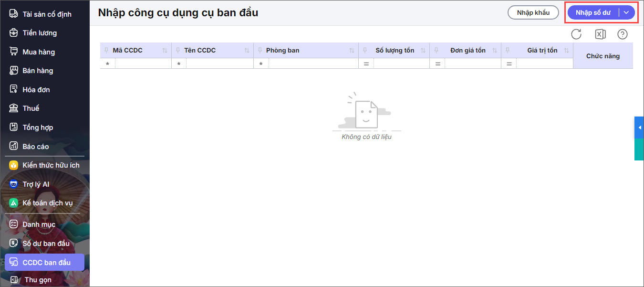
Task: Pin the Số lượng tồn column
Action: point(364,50)
